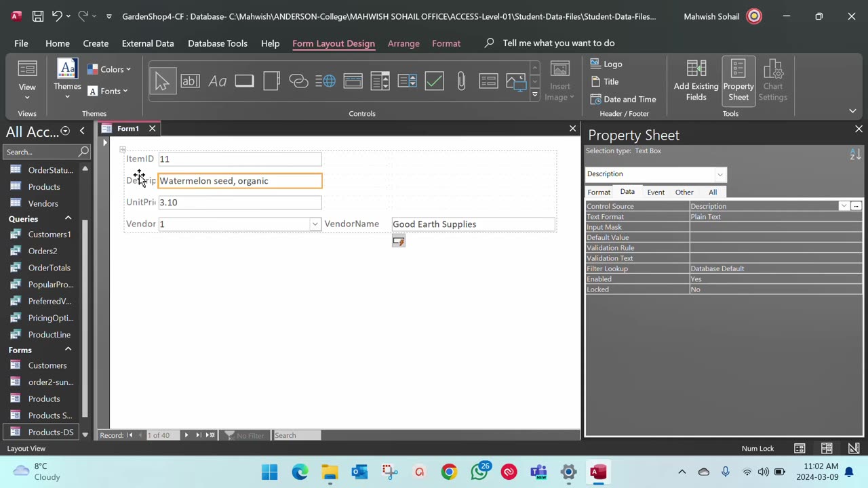Switch to Form View in the status bar
Image resolution: width=868 pixels, height=488 pixels.
tap(800, 448)
